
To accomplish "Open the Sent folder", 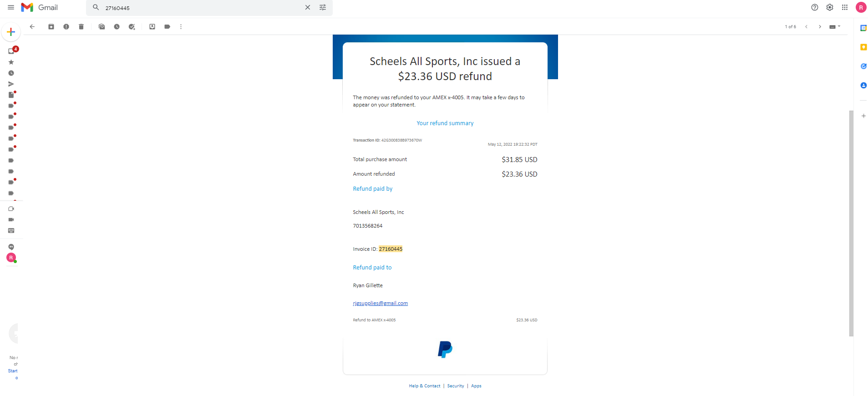I will click(x=11, y=84).
